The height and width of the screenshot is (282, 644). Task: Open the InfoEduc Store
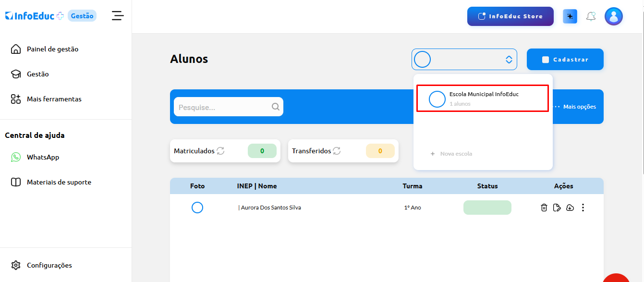[x=510, y=16]
